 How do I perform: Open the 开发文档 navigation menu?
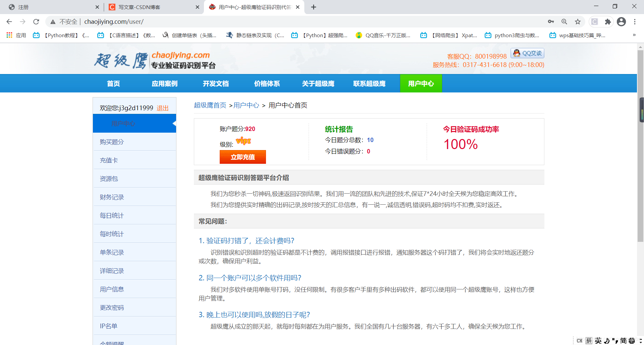tap(215, 83)
